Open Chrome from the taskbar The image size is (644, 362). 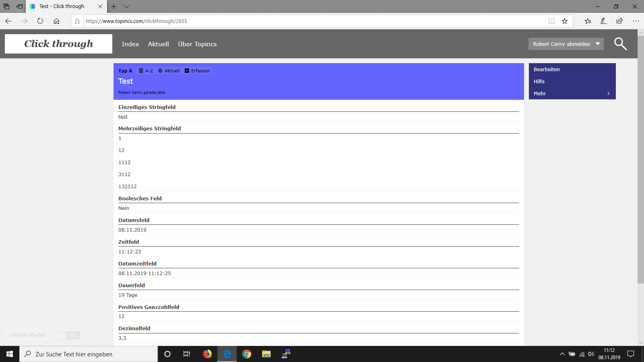(x=247, y=354)
